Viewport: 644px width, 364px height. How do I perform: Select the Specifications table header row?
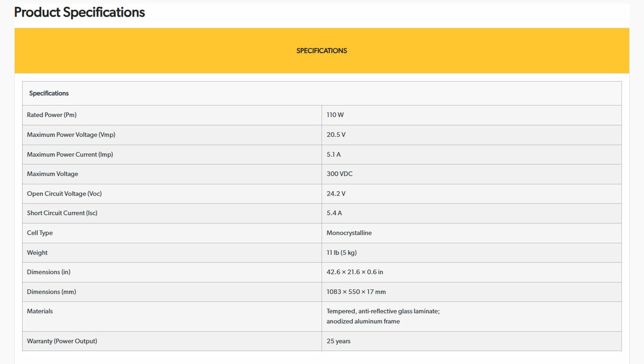(x=321, y=93)
